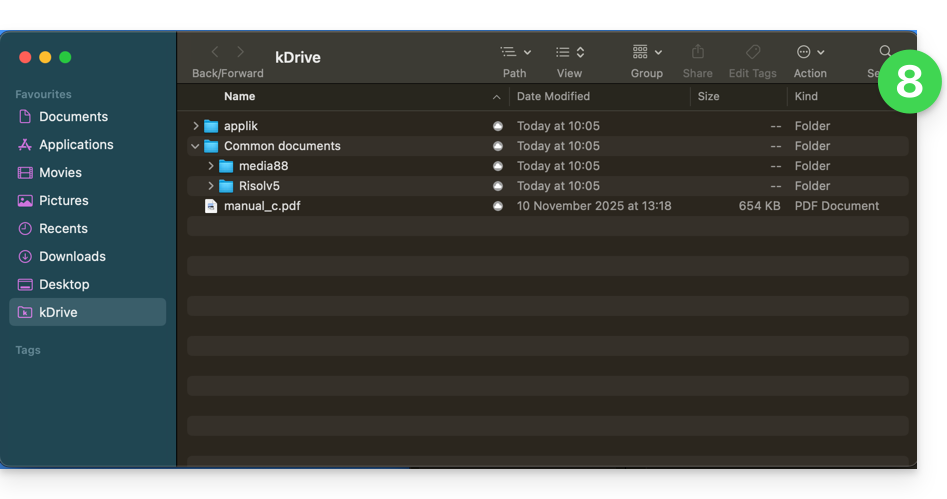Expand the applik folder
This screenshot has width=947, height=499.
tap(196, 126)
